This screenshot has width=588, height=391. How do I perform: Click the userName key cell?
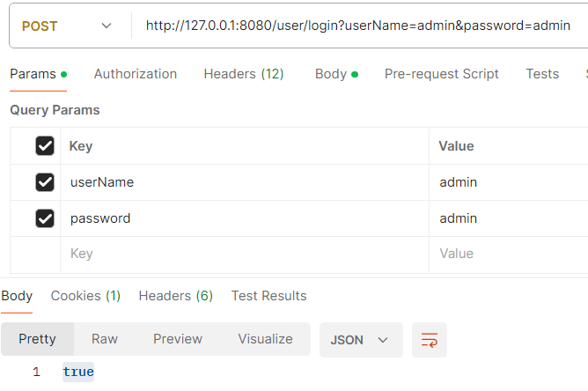click(245, 182)
